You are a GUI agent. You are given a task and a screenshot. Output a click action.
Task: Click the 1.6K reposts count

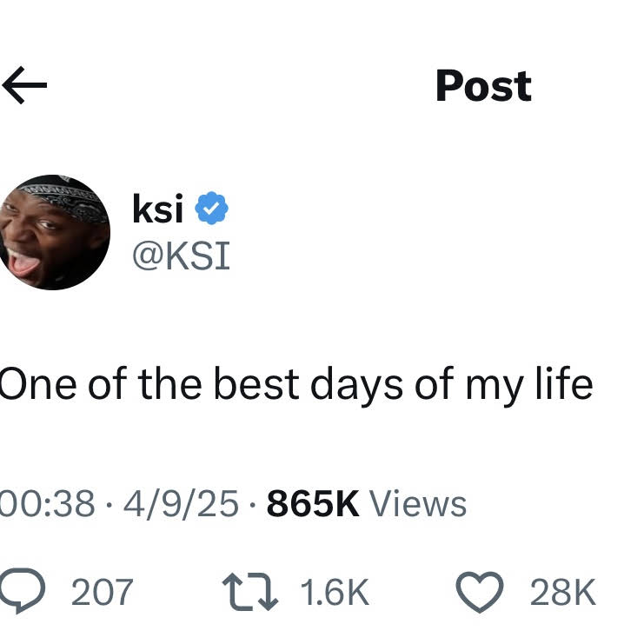(x=335, y=593)
